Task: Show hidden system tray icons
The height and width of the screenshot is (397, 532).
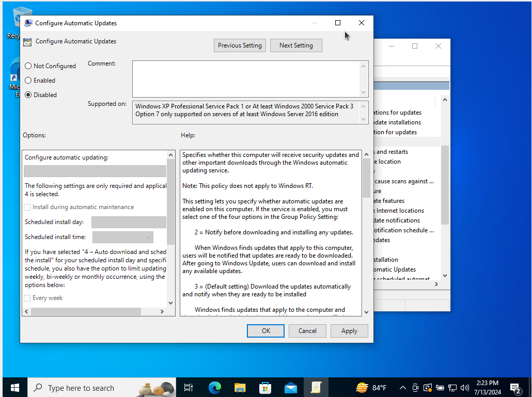Action: click(x=403, y=388)
